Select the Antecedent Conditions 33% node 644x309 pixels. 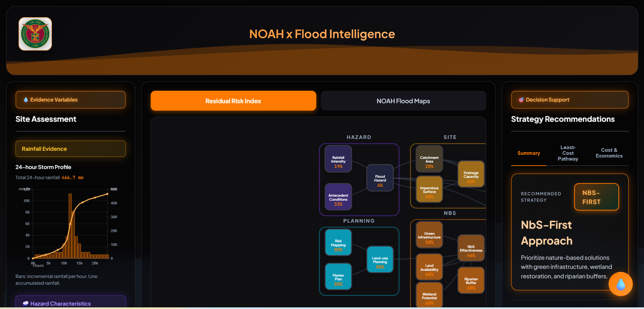338,197
